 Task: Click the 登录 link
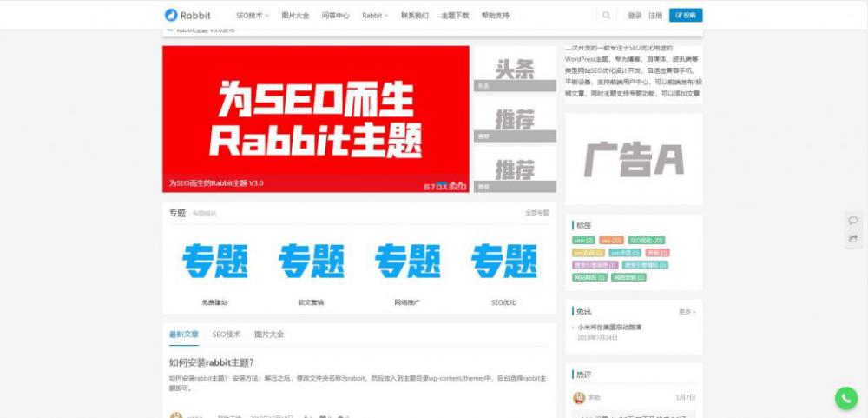tap(635, 16)
